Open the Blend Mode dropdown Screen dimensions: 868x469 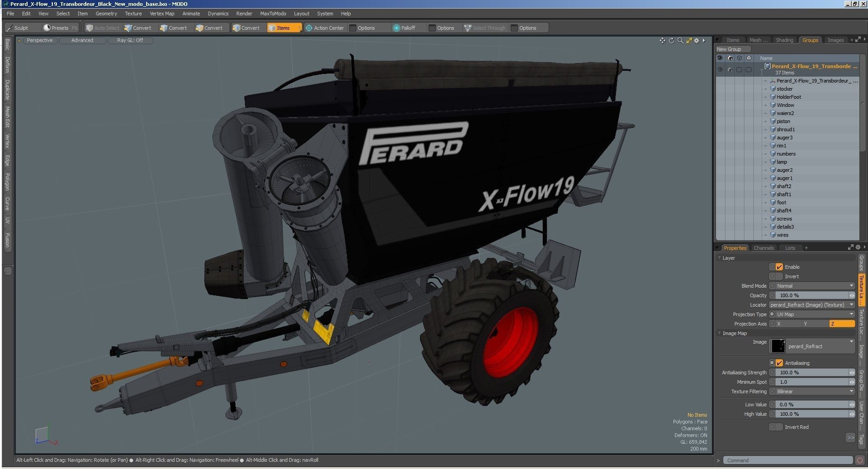tap(815, 286)
